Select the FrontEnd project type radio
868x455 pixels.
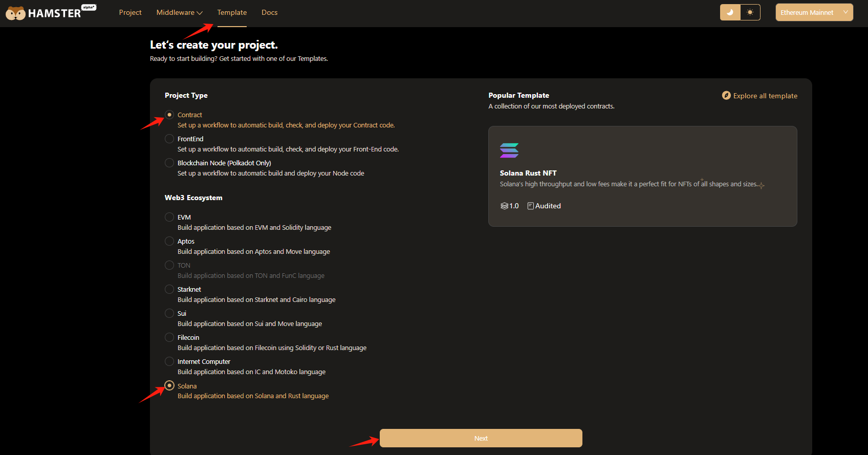(x=169, y=139)
